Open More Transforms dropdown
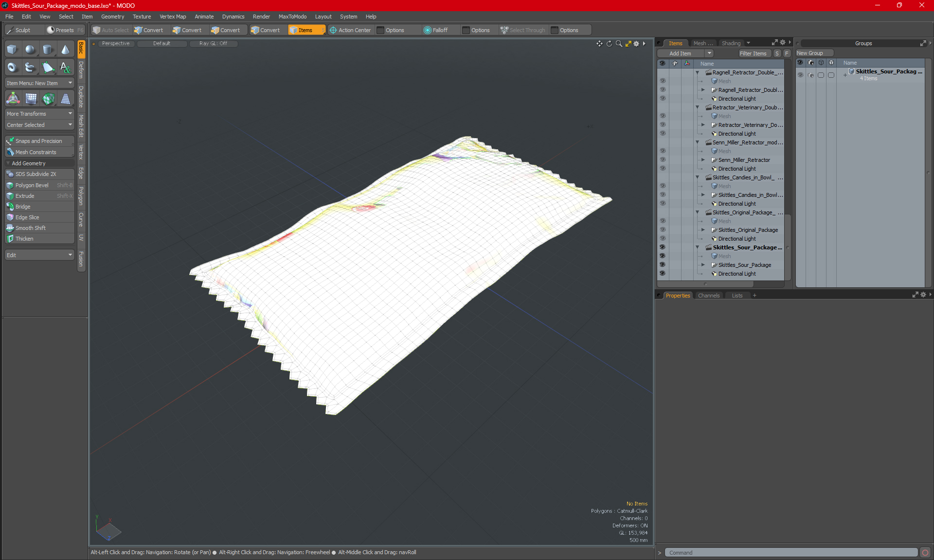This screenshot has height=560, width=934. [39, 114]
